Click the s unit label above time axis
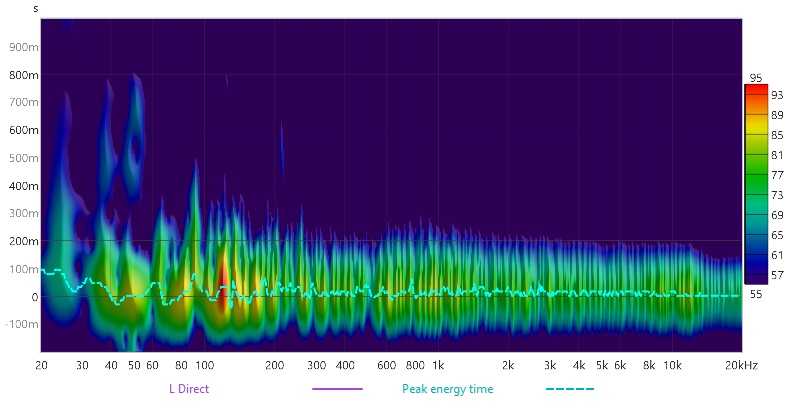This screenshot has width=800, height=404. (35, 9)
